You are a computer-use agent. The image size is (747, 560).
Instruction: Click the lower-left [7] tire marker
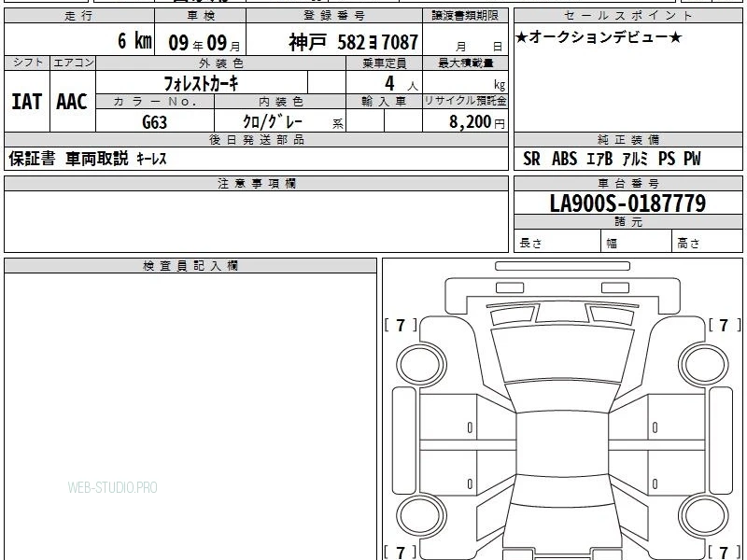tap(401, 553)
